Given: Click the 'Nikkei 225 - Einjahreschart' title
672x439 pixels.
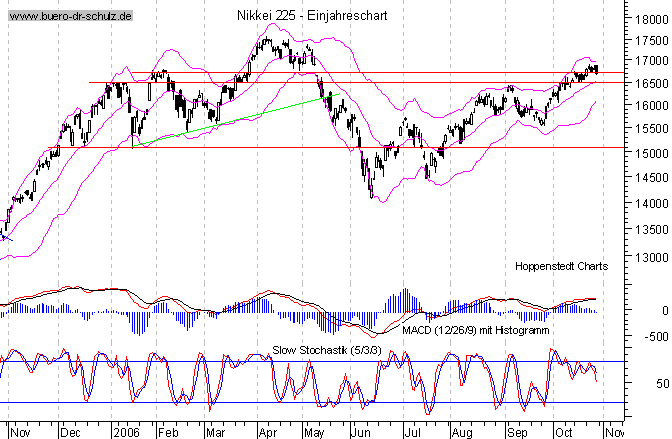Looking at the screenshot, I should tap(312, 16).
